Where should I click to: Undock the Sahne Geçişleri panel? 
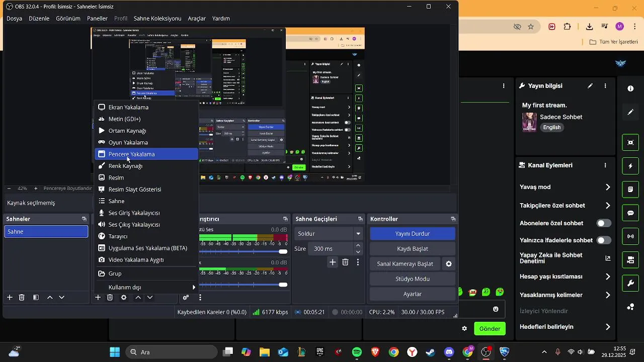coord(360,219)
